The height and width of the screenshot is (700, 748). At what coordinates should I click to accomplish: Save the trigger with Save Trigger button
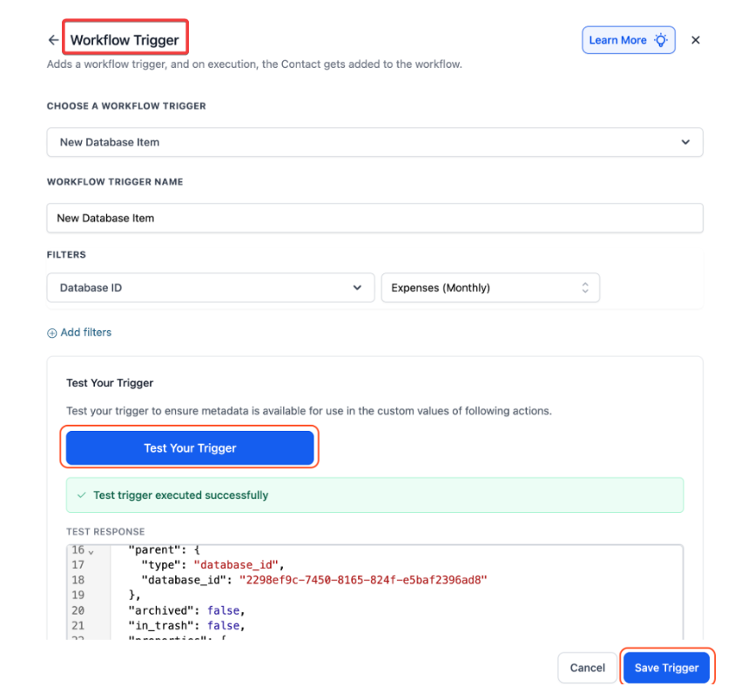(666, 668)
